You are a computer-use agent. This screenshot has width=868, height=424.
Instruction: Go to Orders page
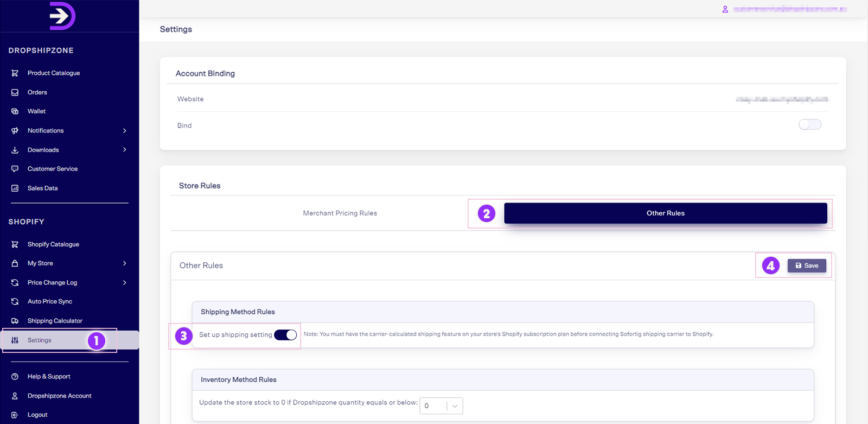coord(37,92)
